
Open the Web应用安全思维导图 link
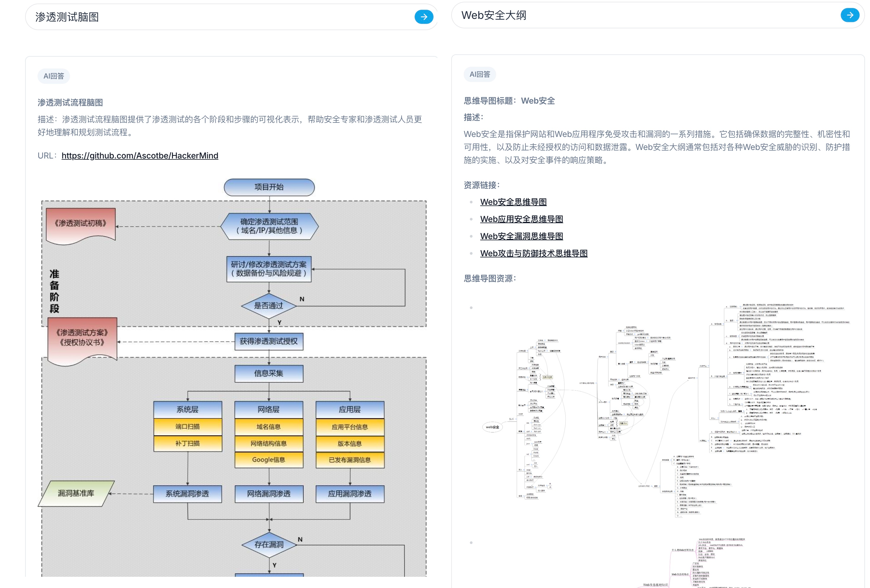[x=522, y=219]
